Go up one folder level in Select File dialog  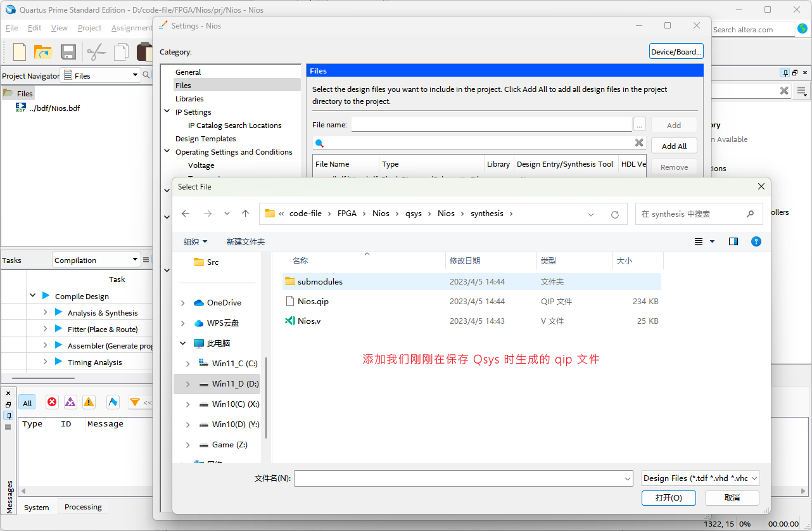[246, 214]
